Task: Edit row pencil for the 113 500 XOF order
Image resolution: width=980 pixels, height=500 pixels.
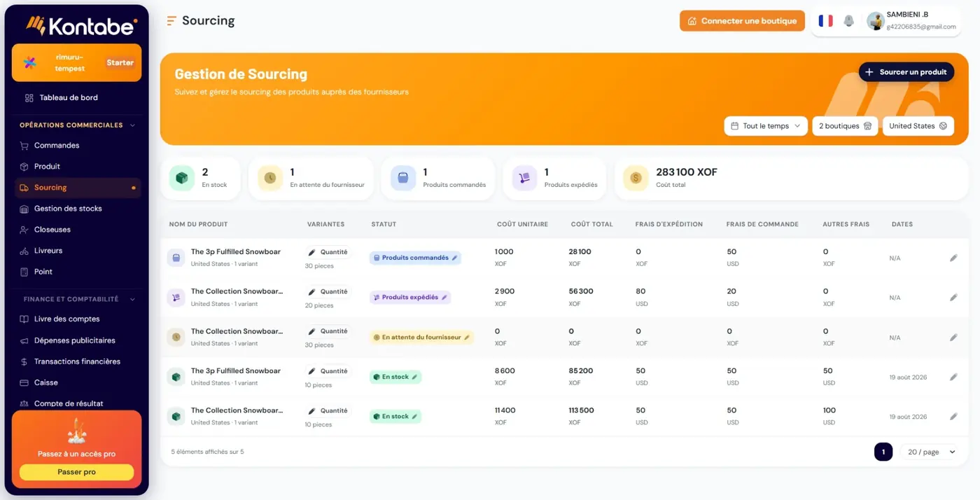Action: 953,417
